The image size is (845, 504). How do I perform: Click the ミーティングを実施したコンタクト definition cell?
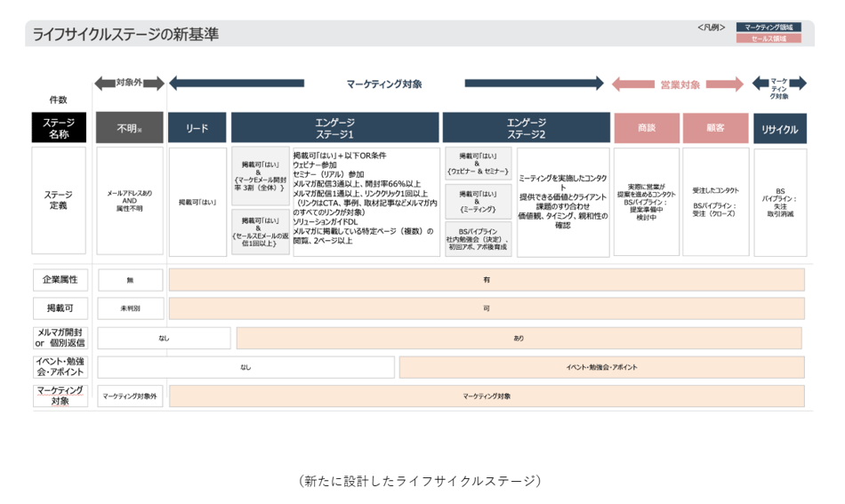(x=563, y=202)
